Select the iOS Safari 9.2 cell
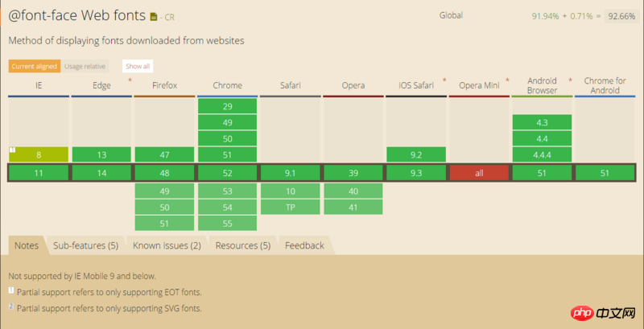This screenshot has width=644, height=329. pyautogui.click(x=416, y=154)
